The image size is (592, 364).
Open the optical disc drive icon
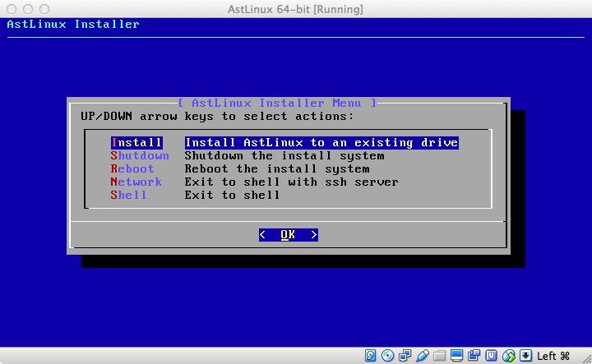pyautogui.click(x=388, y=355)
